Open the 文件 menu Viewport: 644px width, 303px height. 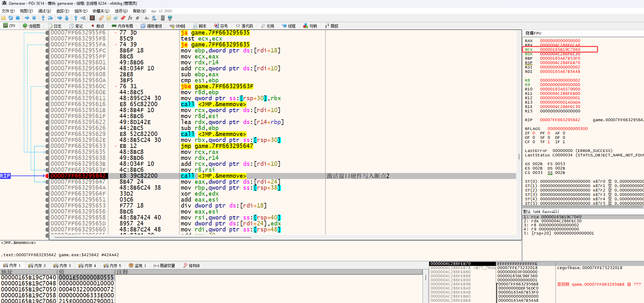8,11
